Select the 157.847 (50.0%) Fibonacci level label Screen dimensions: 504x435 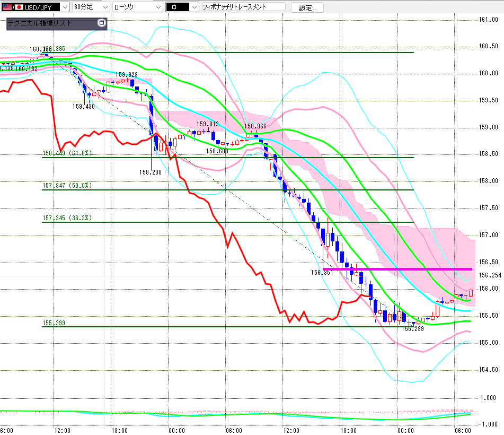pyautogui.click(x=67, y=185)
